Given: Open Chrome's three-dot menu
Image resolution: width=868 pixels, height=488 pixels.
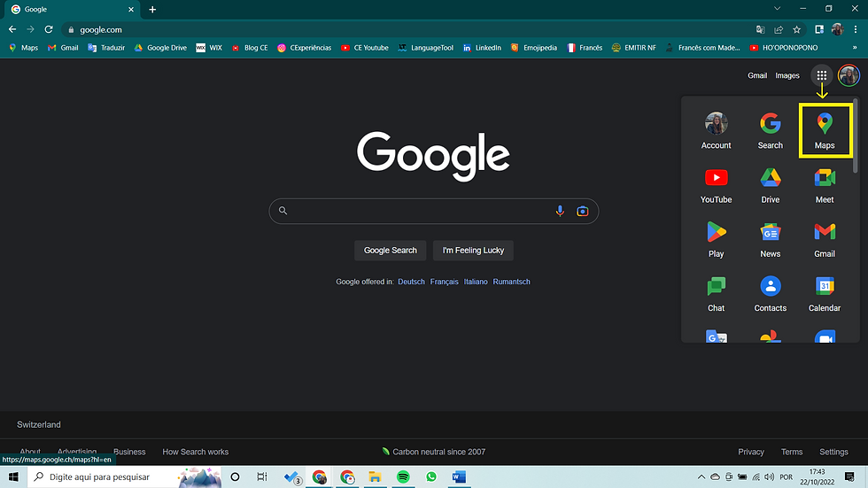Looking at the screenshot, I should (856, 29).
